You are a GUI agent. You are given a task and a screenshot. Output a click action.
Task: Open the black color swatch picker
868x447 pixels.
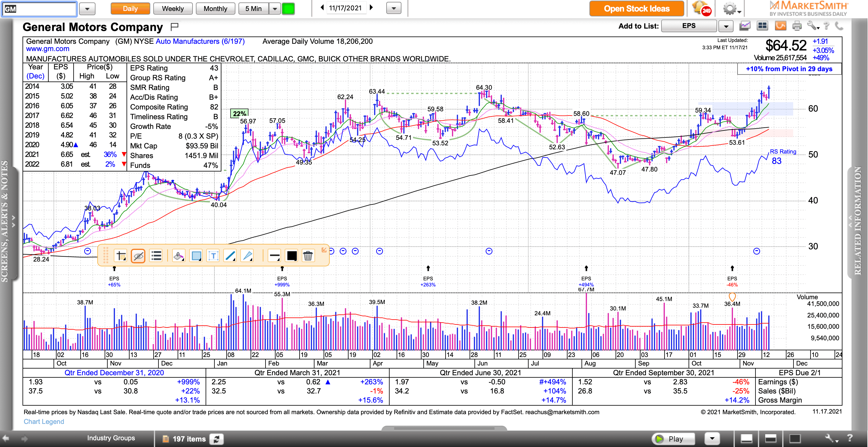point(292,256)
